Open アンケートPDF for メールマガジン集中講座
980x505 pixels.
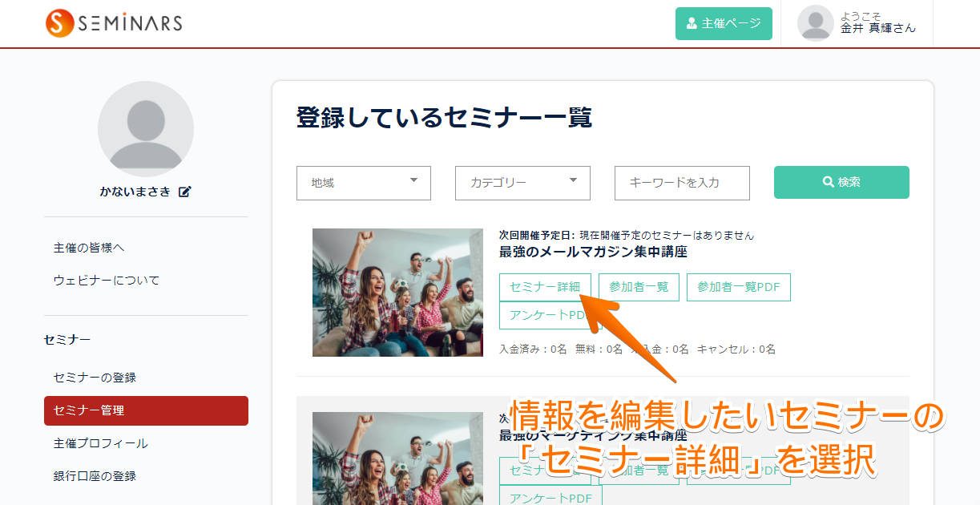[x=550, y=315]
